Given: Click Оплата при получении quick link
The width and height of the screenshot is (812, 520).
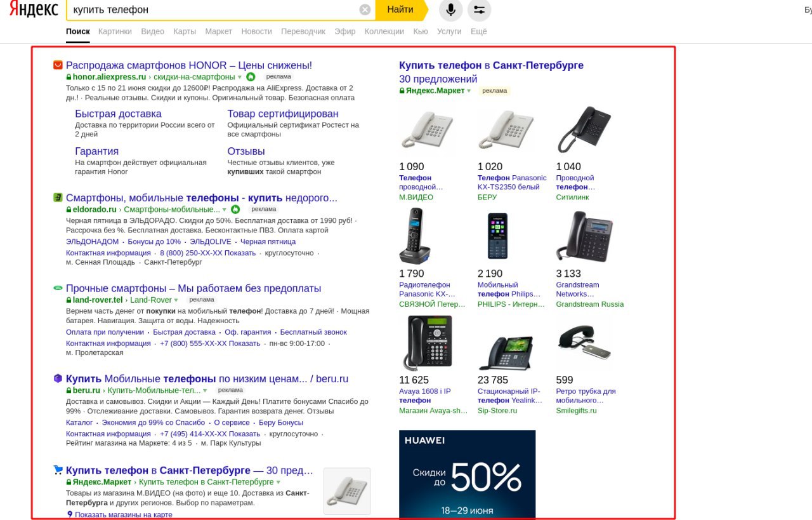Looking at the screenshot, I should 105,332.
